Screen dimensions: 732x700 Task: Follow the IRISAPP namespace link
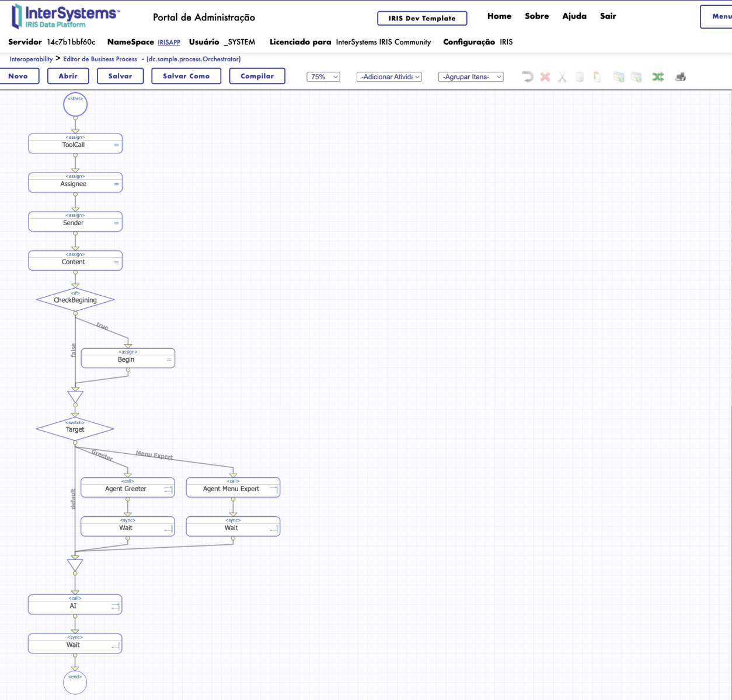[x=169, y=43]
